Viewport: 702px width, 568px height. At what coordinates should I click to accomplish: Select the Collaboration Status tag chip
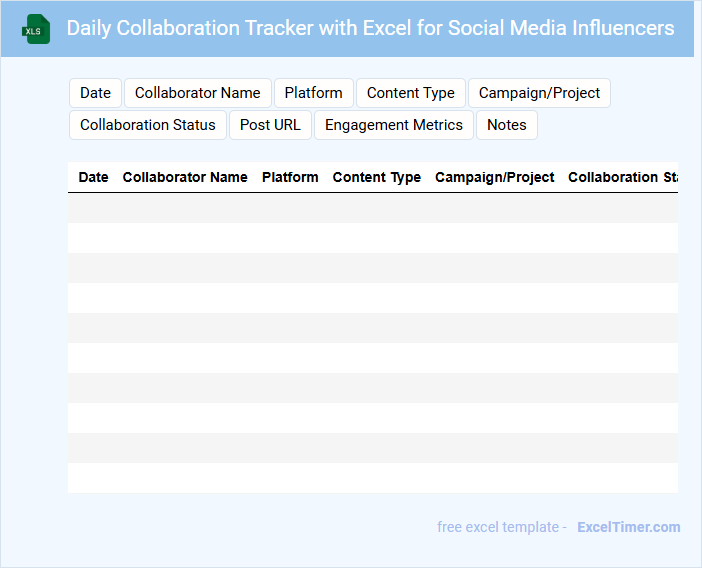click(148, 125)
